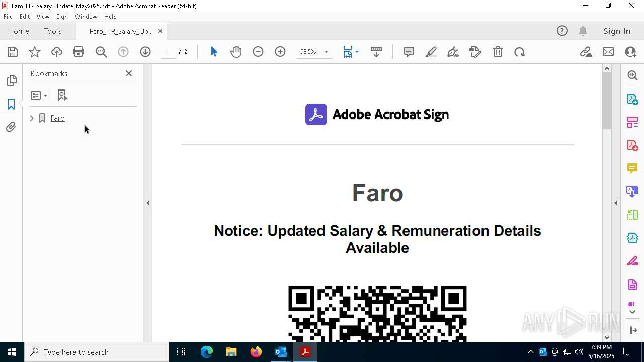Open the search tool in right pane
This screenshot has height=362, width=644.
click(x=632, y=75)
